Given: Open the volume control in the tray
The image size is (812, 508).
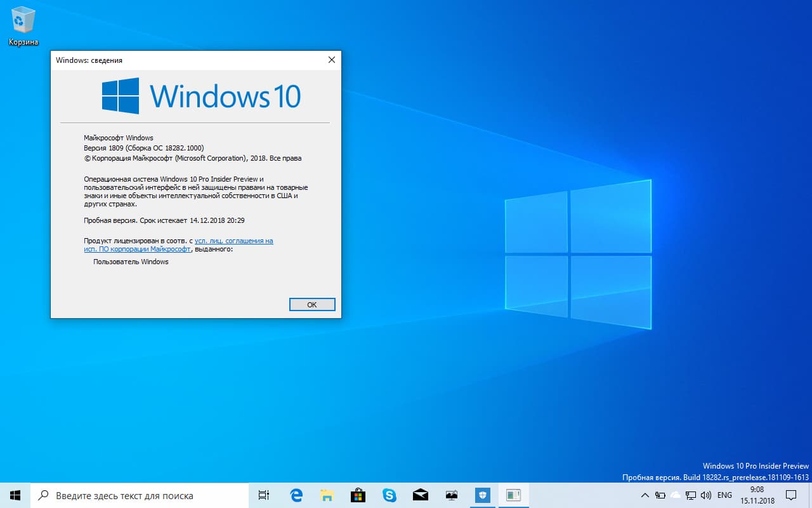Looking at the screenshot, I should pyautogui.click(x=706, y=495).
